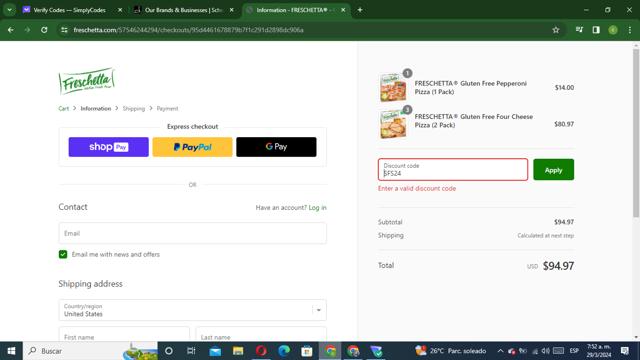The width and height of the screenshot is (640, 360).
Task: Open the Chrome three-dot menu
Action: coord(630,30)
